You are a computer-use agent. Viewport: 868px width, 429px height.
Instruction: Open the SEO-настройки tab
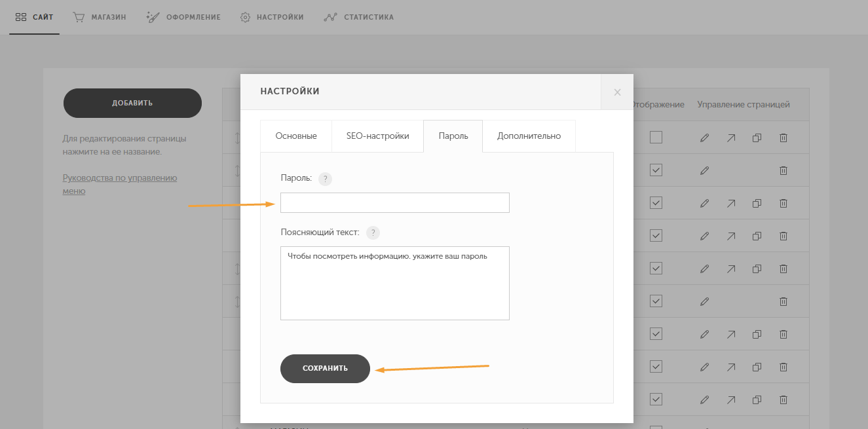click(x=378, y=136)
